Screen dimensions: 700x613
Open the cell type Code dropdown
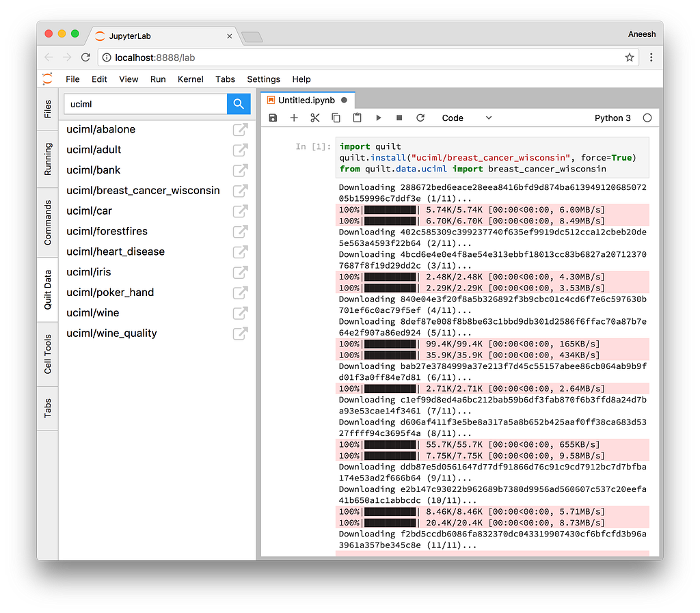coord(466,118)
